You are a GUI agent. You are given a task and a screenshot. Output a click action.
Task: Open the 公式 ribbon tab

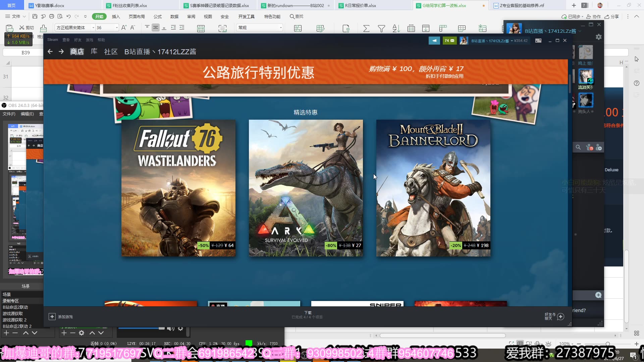tap(158, 16)
